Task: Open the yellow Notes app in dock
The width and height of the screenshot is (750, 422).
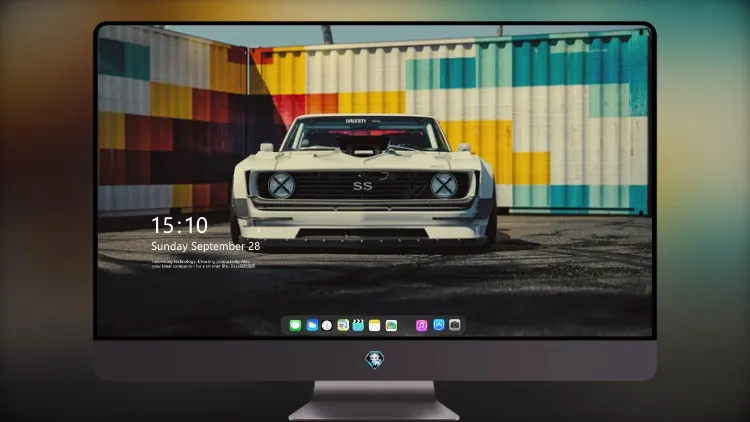Action: click(375, 326)
